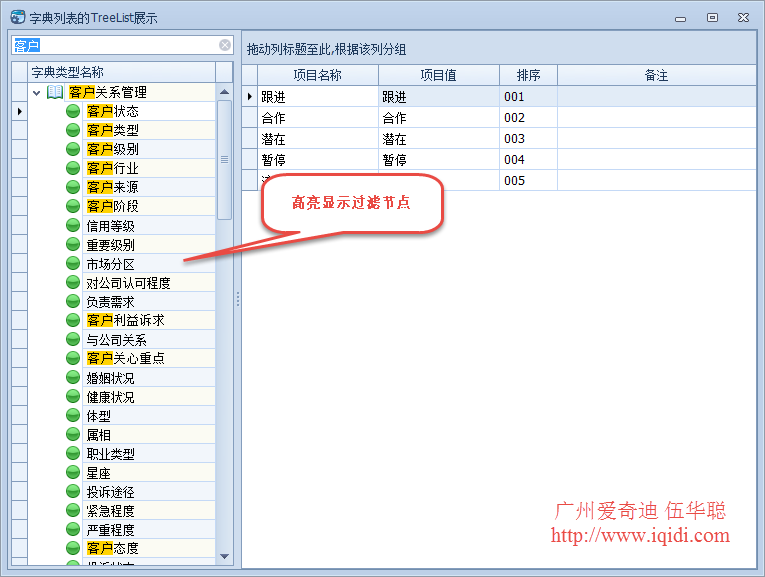Click the green icon beside 健康状况
The image size is (765, 577).
[73, 397]
